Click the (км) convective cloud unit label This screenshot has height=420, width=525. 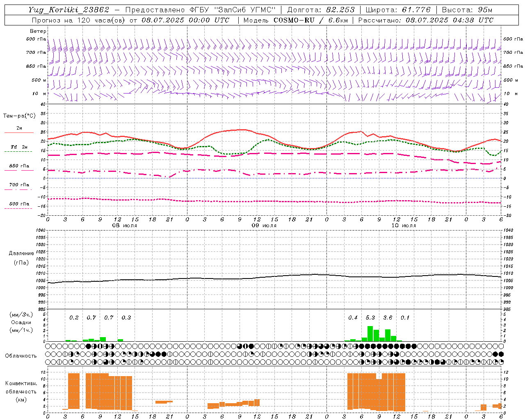21,399
